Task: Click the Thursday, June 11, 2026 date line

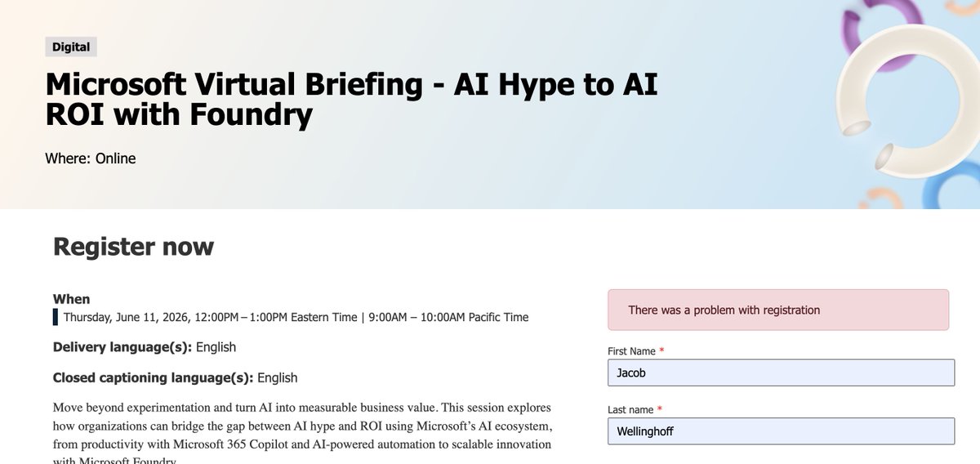Action: click(x=296, y=317)
